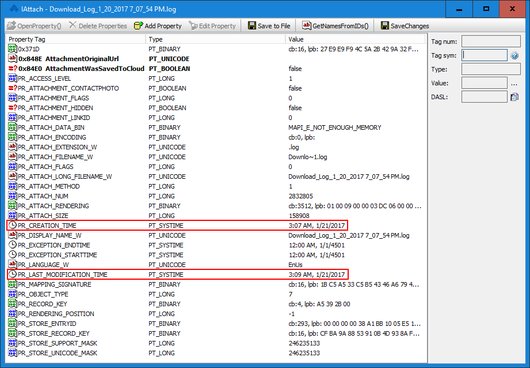Select the PR_STORE_SUPPORT_MASK row
Viewport: 530px width, 368px height.
click(216, 343)
